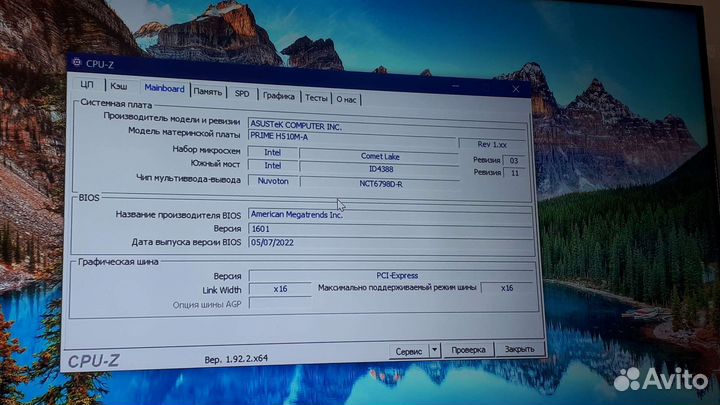Go to the Тесты tab
The height and width of the screenshot is (405, 720).
316,98
